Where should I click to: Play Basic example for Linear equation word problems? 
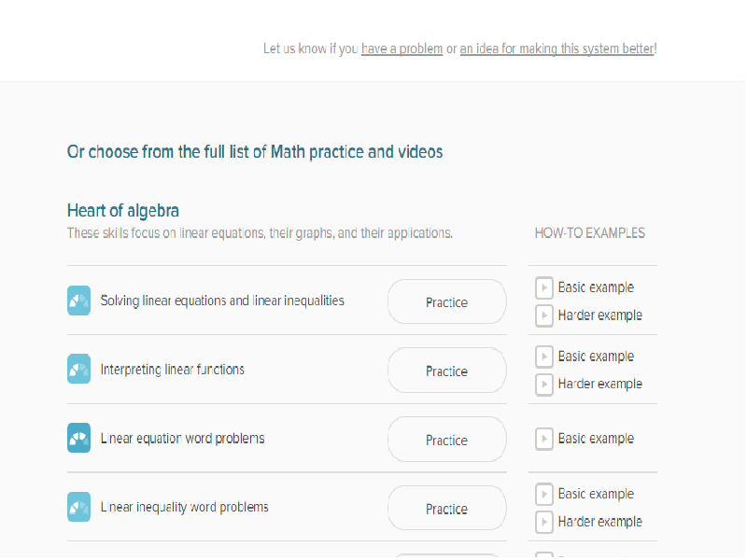coord(544,439)
